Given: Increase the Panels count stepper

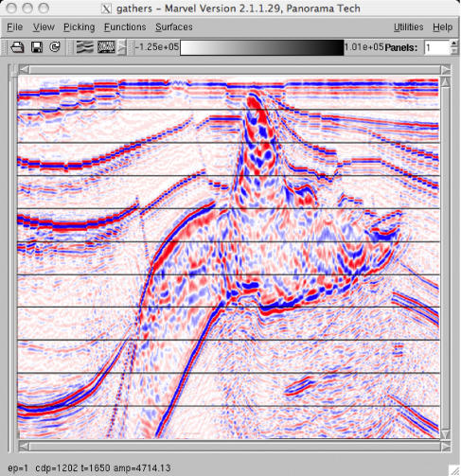Looking at the screenshot, I should 454,44.
